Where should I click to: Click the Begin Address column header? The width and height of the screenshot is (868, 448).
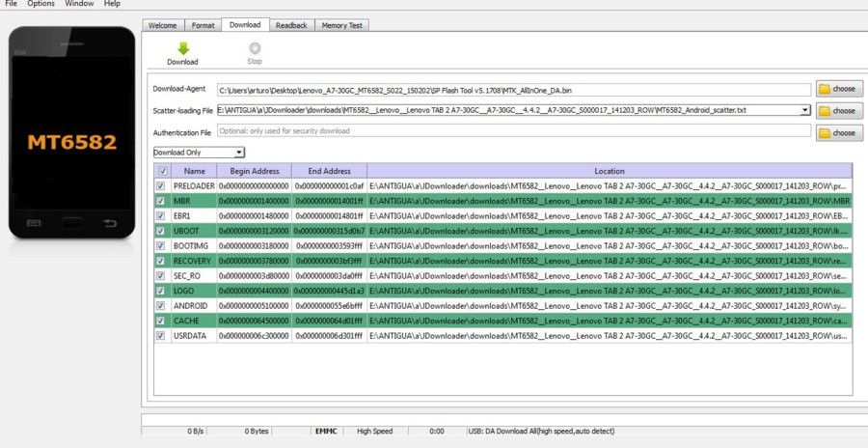(255, 171)
